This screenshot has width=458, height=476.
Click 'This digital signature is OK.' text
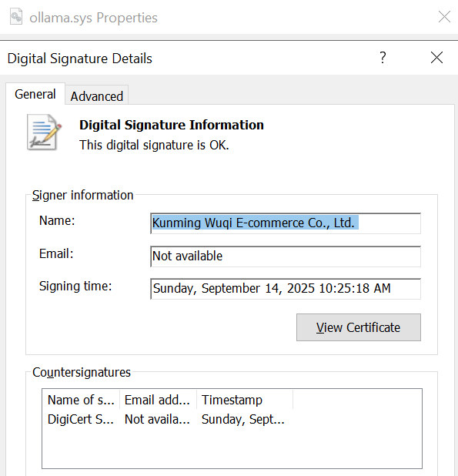[x=154, y=145]
